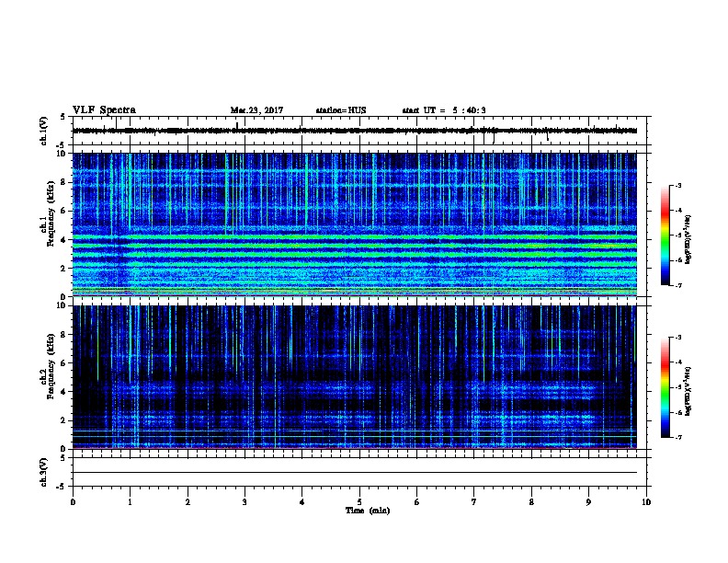Click the "8" kHz tick of ch.1 spectrogram

(63, 182)
